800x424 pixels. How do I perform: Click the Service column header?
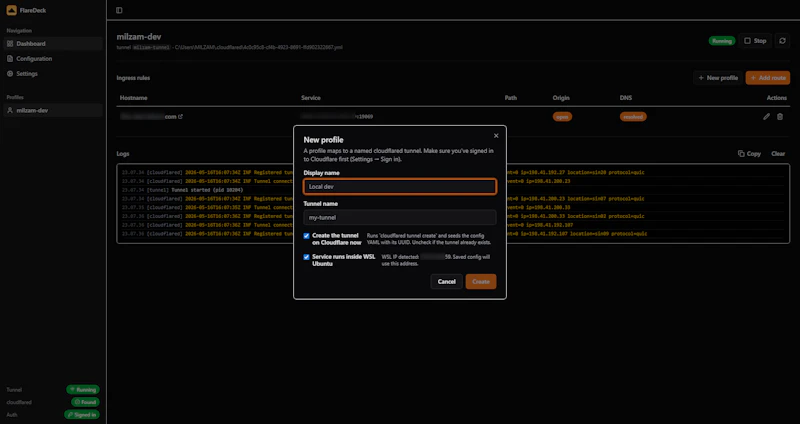pos(311,98)
